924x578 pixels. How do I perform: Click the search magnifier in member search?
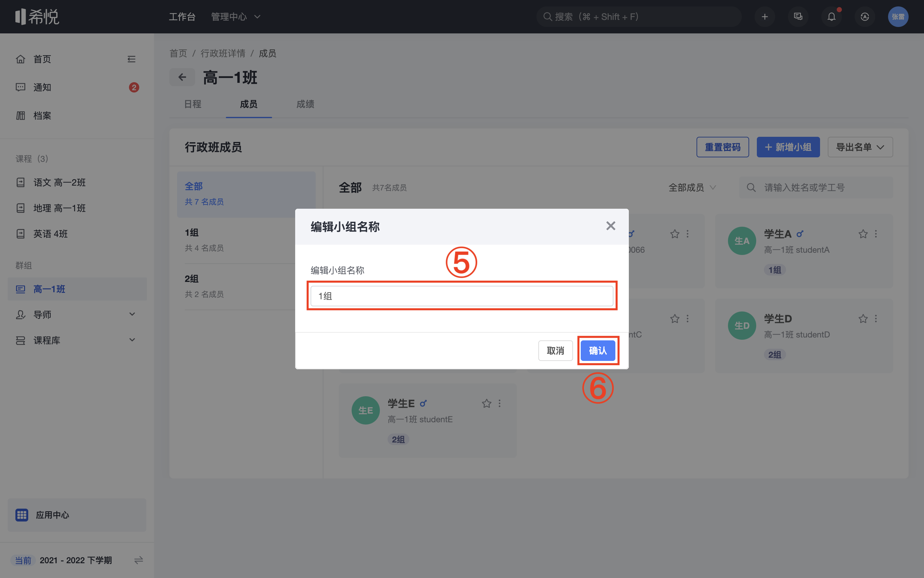coord(751,188)
